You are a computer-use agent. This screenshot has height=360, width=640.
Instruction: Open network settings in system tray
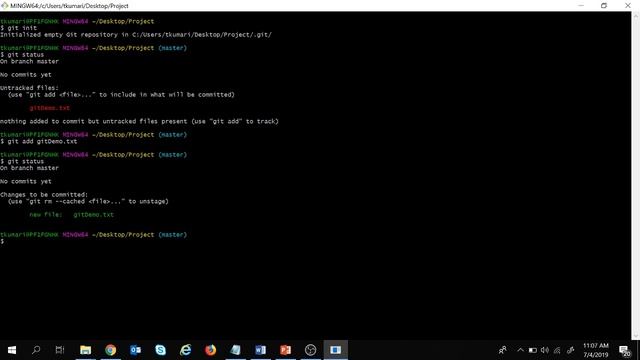coord(557,350)
